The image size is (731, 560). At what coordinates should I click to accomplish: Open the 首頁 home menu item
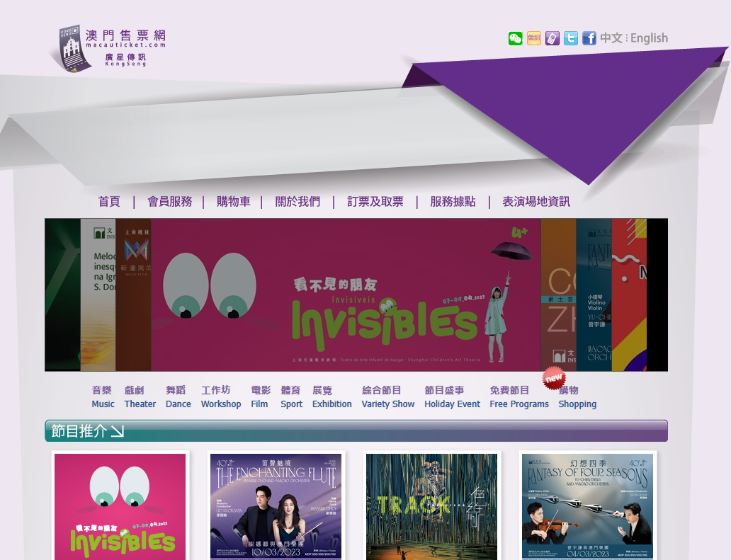[x=109, y=202]
